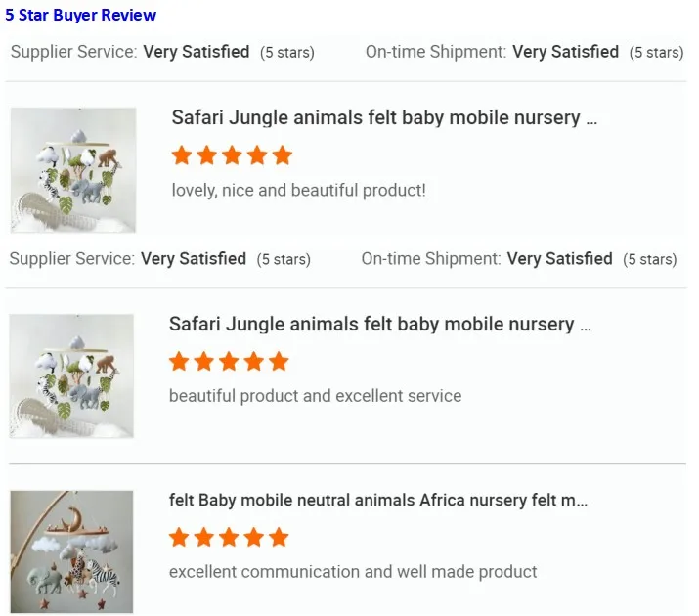Click On-time Shipment rating above the "excellent service" review
The width and height of the screenshot is (699, 616).
[x=518, y=259]
